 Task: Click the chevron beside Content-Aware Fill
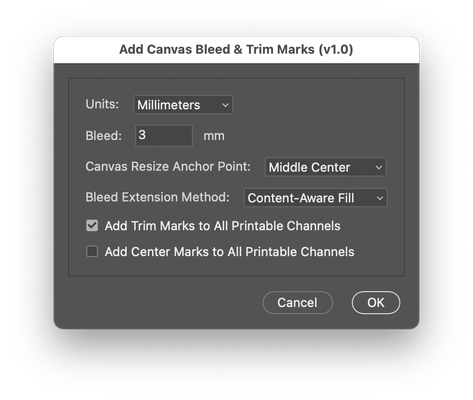(379, 198)
